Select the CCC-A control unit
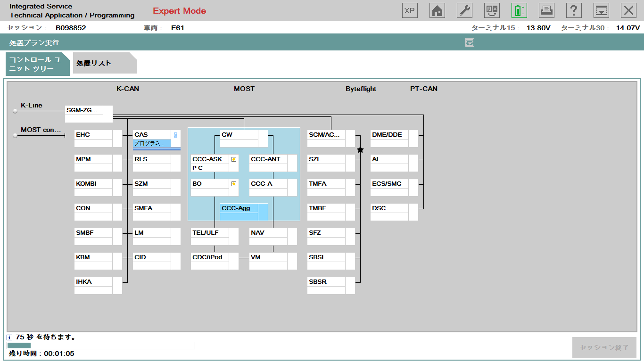The width and height of the screenshot is (644, 362). tap(273, 188)
